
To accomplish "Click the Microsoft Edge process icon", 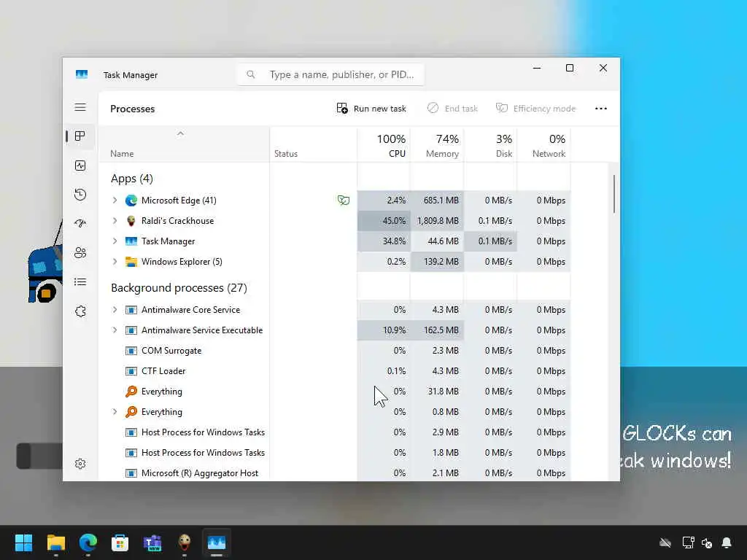I will 131,201.
